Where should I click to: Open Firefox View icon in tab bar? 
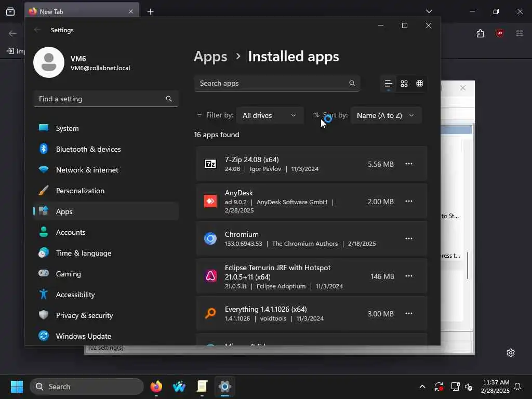pyautogui.click(x=10, y=11)
